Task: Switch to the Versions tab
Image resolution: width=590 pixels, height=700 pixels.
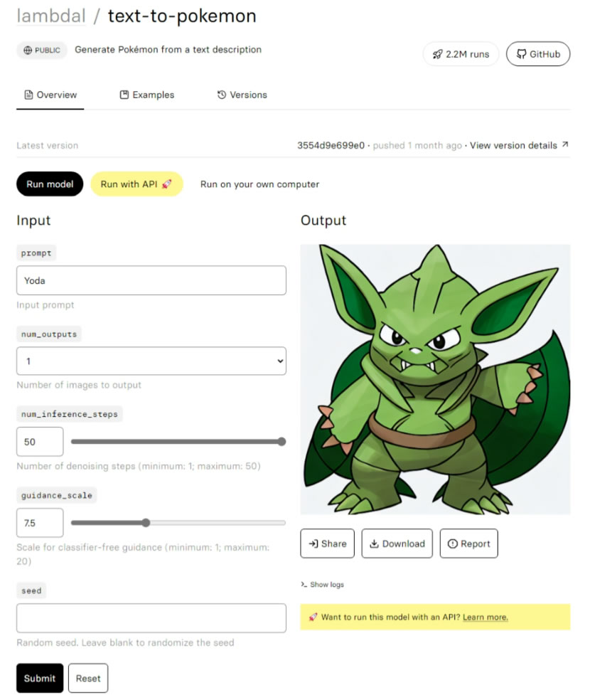Action: tap(242, 95)
